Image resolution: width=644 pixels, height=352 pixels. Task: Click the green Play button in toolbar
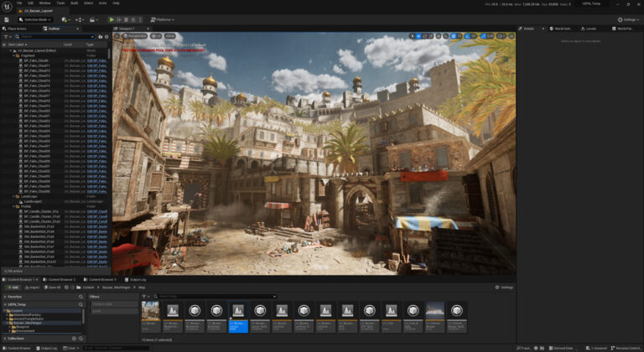pyautogui.click(x=112, y=19)
